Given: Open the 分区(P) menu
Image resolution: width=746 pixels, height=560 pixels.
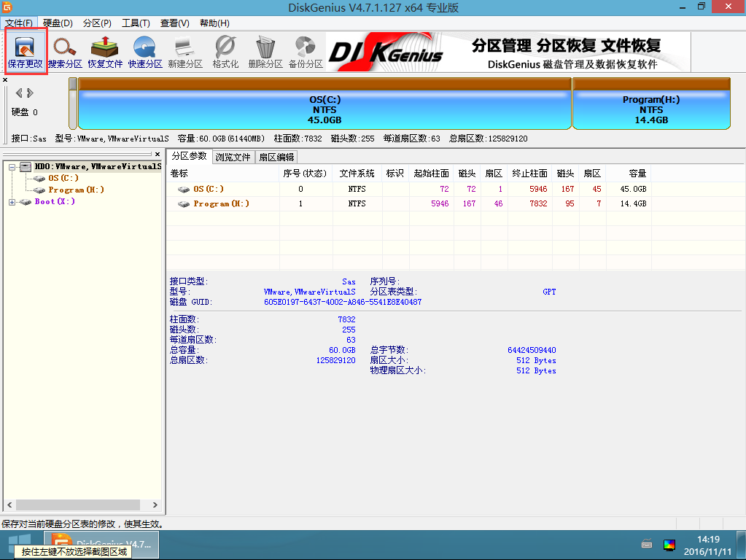Looking at the screenshot, I should coord(97,23).
